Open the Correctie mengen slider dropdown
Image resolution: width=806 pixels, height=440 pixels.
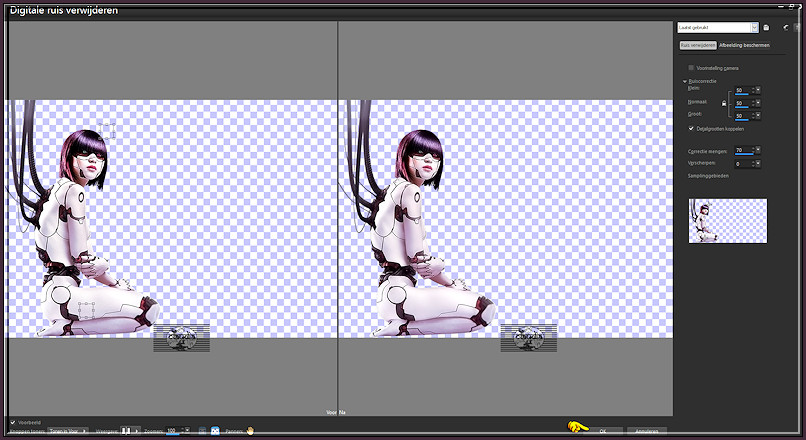(x=758, y=150)
